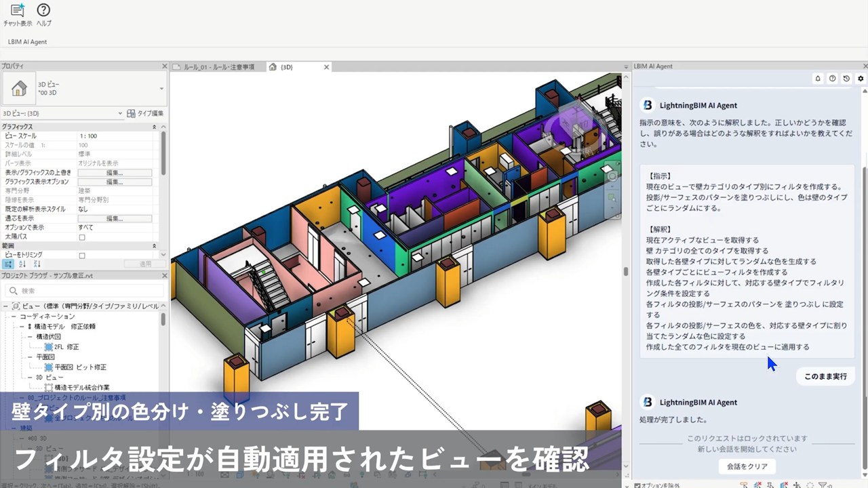Collapse the グラフィックス property group
The height and width of the screenshot is (488, 868).
click(154, 127)
